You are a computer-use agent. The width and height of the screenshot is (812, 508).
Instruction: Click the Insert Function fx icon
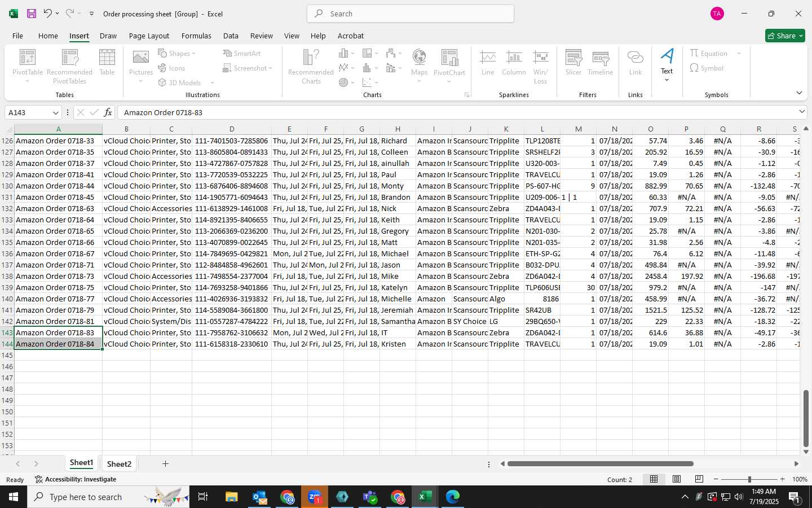pos(108,112)
